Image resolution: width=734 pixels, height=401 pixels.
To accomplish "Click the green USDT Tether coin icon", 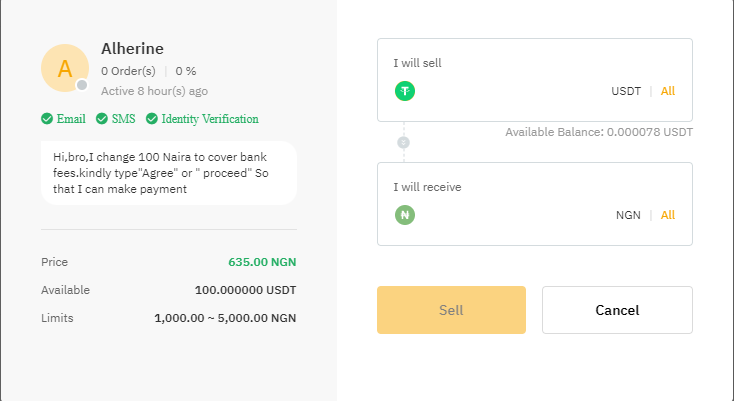I will (x=405, y=91).
